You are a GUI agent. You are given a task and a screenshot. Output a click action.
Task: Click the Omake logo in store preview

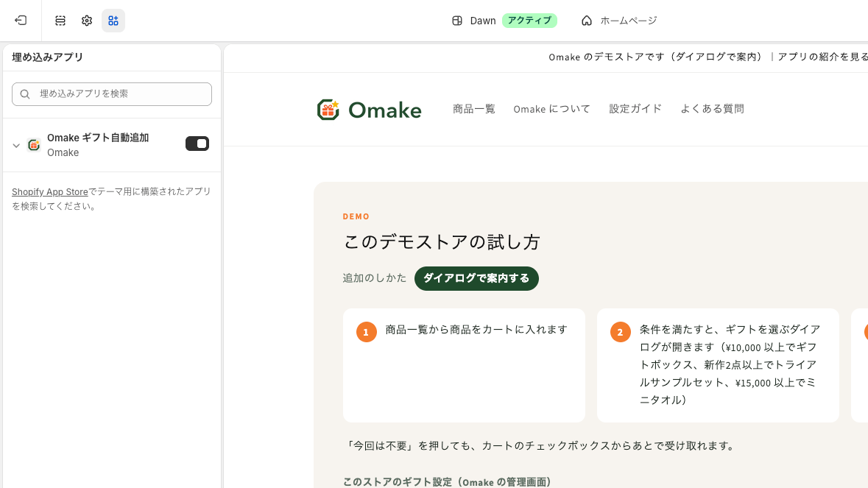[x=370, y=110]
